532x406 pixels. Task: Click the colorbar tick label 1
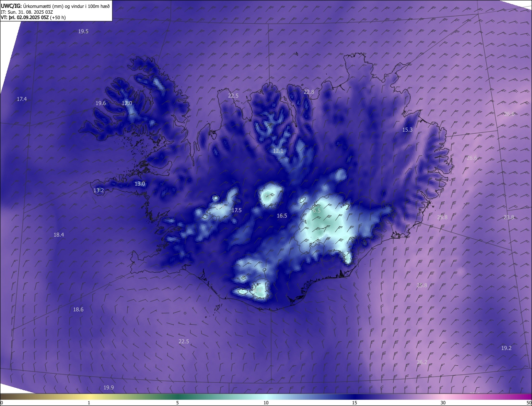tap(89, 403)
